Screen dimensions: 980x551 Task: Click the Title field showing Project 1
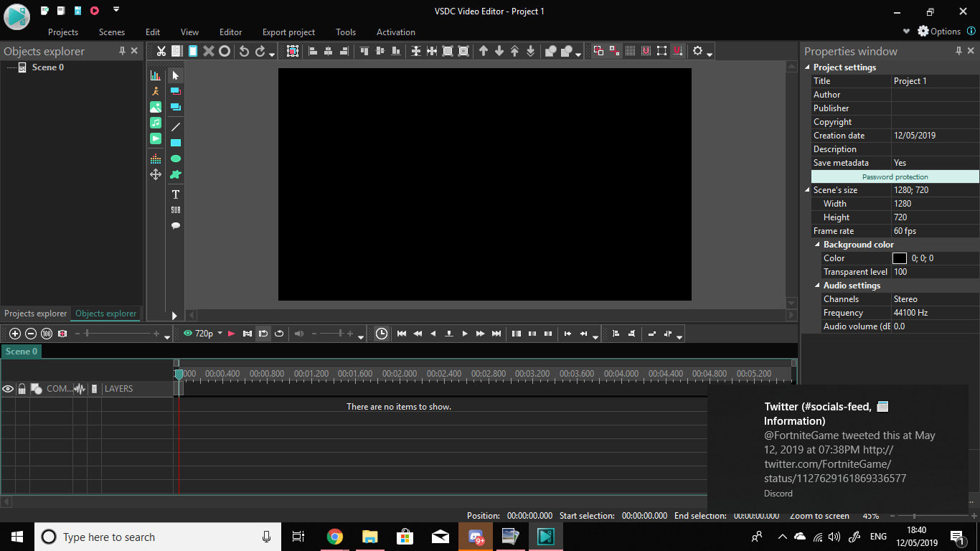pyautogui.click(x=936, y=81)
